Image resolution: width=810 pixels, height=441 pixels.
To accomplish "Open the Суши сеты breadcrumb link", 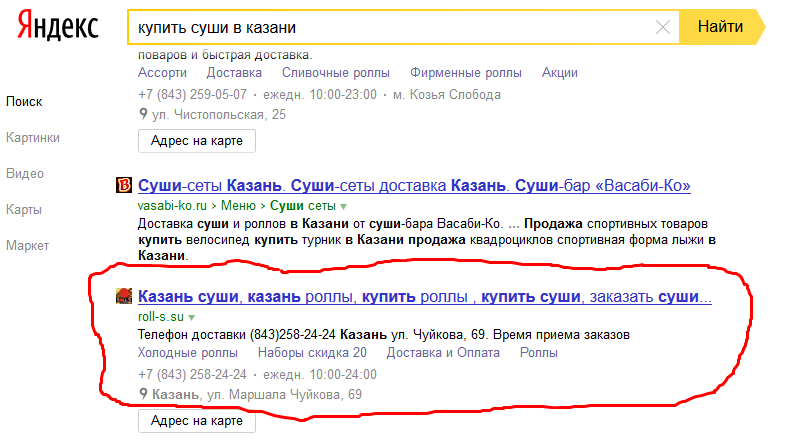I will pyautogui.click(x=303, y=206).
